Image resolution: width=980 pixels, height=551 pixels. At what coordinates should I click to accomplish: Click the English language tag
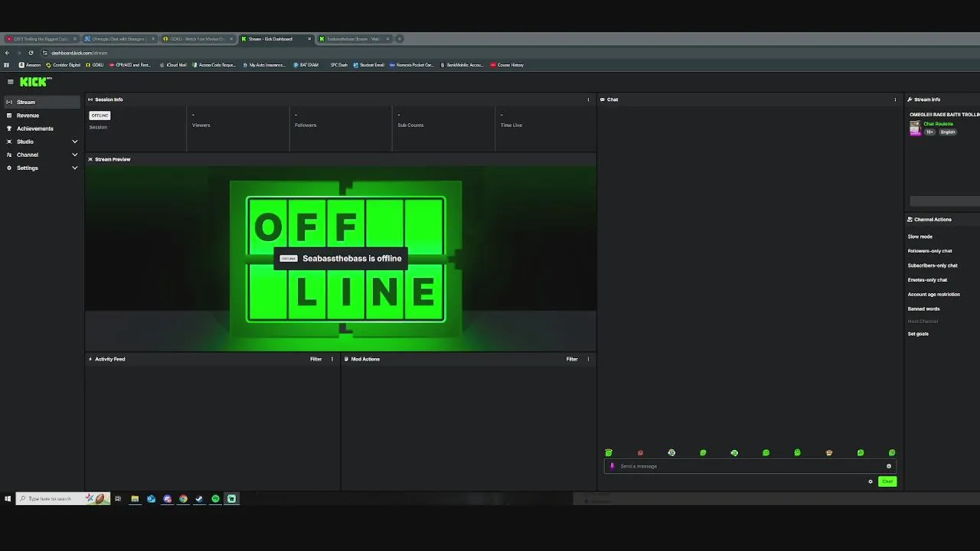948,132
